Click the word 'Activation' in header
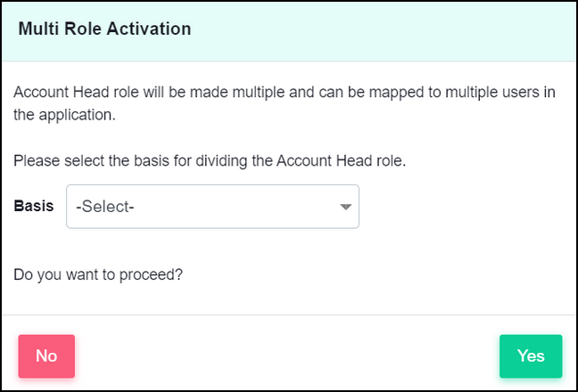The width and height of the screenshot is (578, 392). click(x=149, y=29)
